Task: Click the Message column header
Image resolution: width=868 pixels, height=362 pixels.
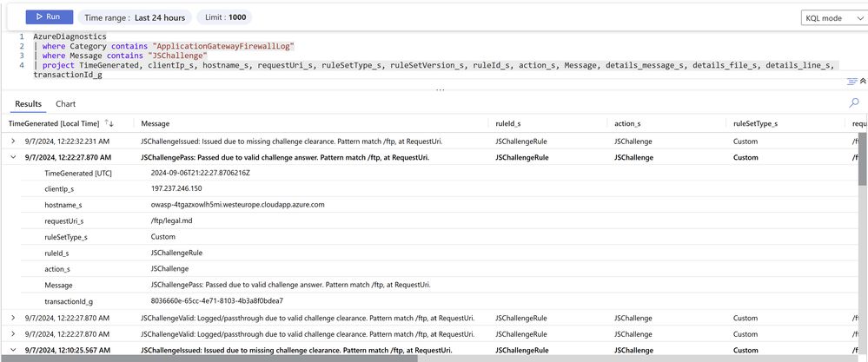Action: pyautogui.click(x=155, y=124)
